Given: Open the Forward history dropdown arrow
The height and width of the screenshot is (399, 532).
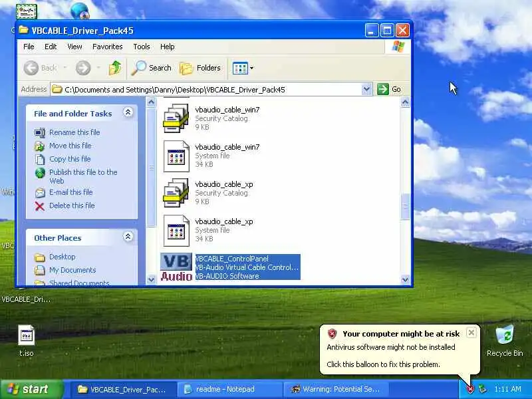Looking at the screenshot, I should [98, 68].
